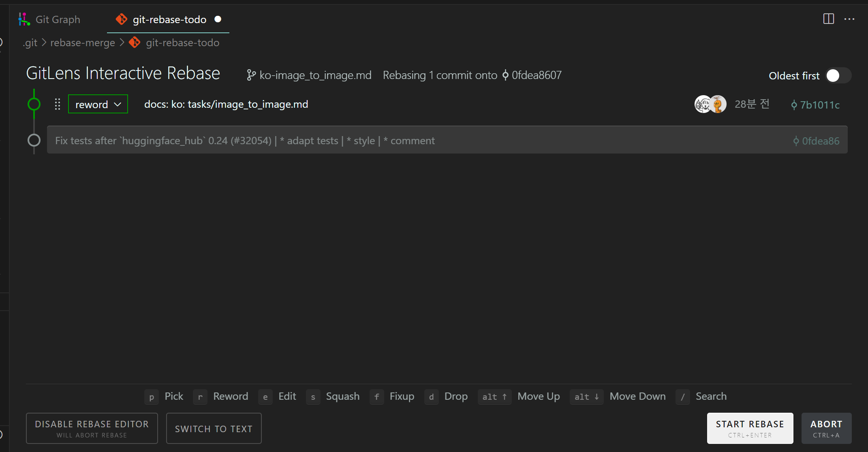Click the split editor icon

pyautogui.click(x=828, y=19)
